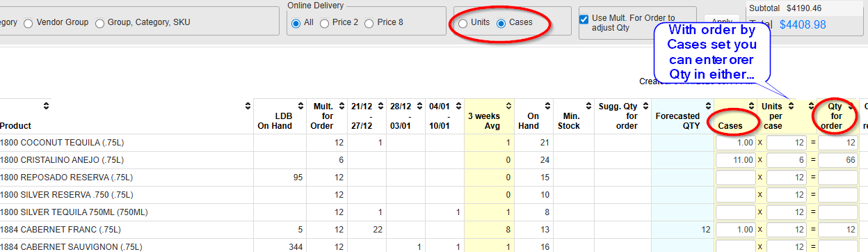Choose Price 2 delivery option
The height and width of the screenshot is (252, 868).
[x=325, y=23]
